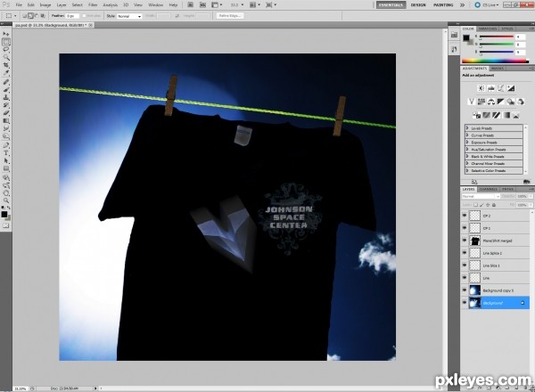Viewport: 535px width, 392px height.
Task: Select the Spot Healing Brush tool
Action: click(6, 82)
